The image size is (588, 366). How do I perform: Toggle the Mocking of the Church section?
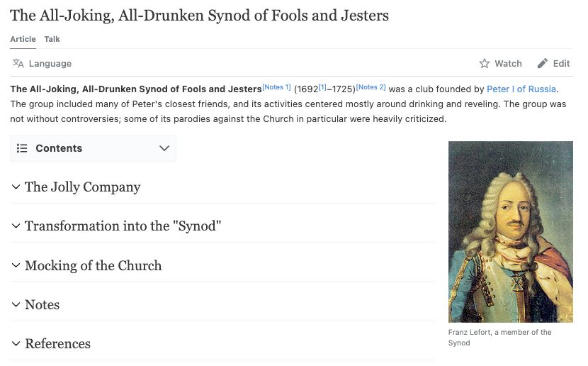pos(16,265)
